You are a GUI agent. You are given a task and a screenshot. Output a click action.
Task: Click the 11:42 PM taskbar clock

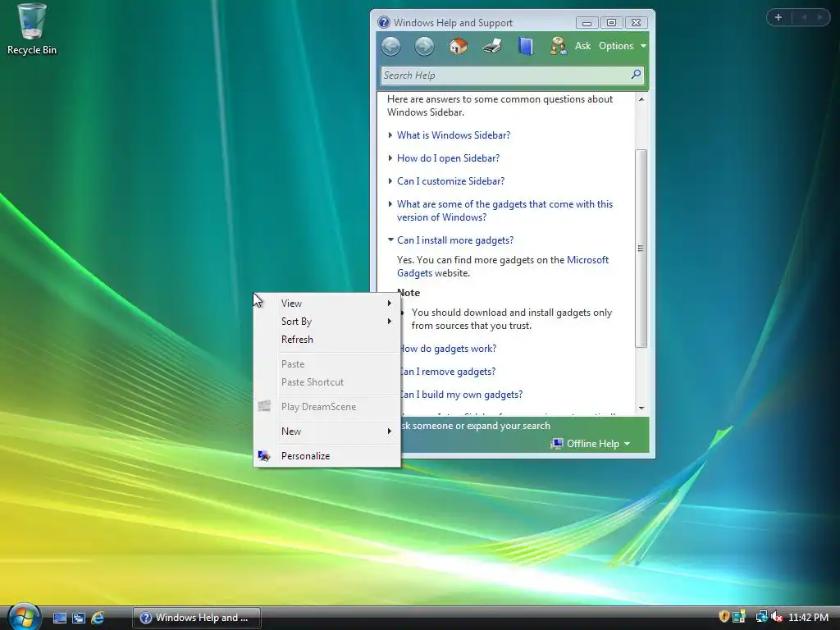tap(808, 618)
